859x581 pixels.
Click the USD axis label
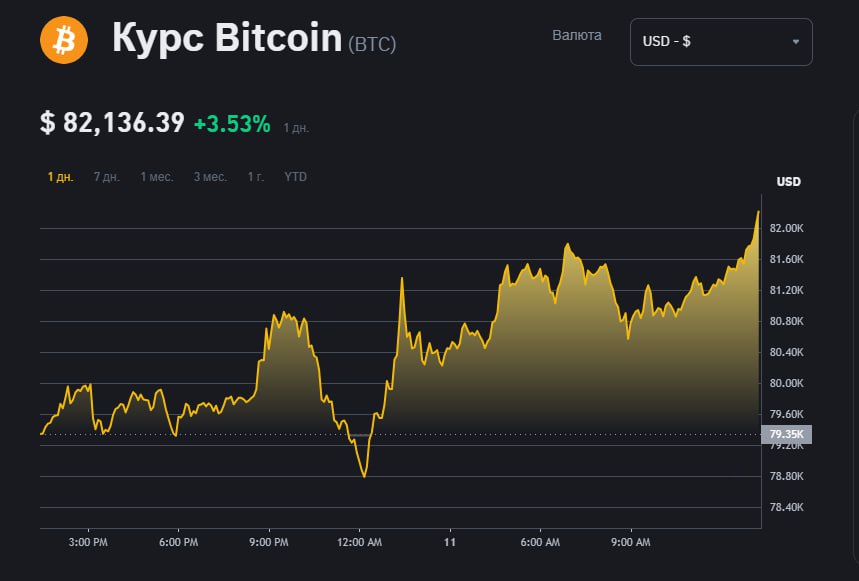pos(788,182)
